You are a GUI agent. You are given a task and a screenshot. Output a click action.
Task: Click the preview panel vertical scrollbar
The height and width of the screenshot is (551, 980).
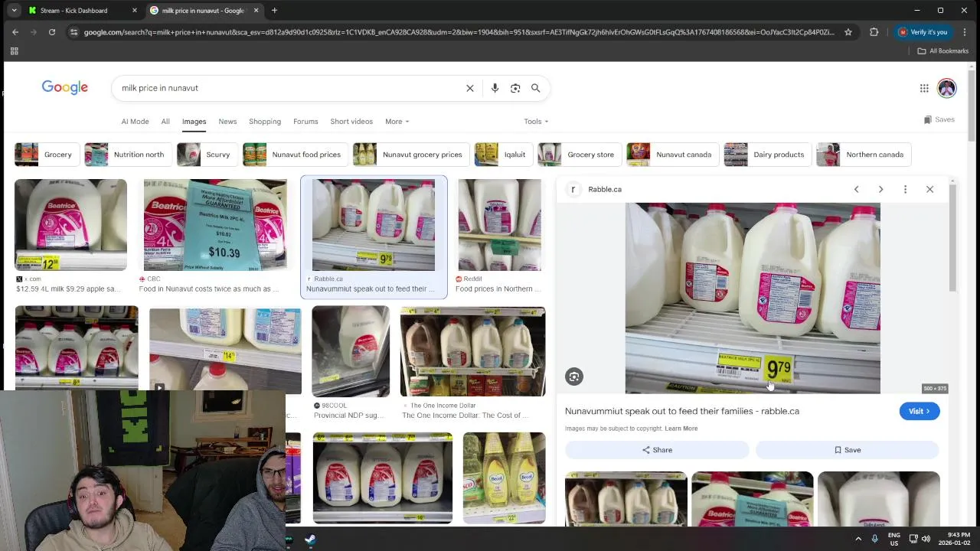coord(952,237)
